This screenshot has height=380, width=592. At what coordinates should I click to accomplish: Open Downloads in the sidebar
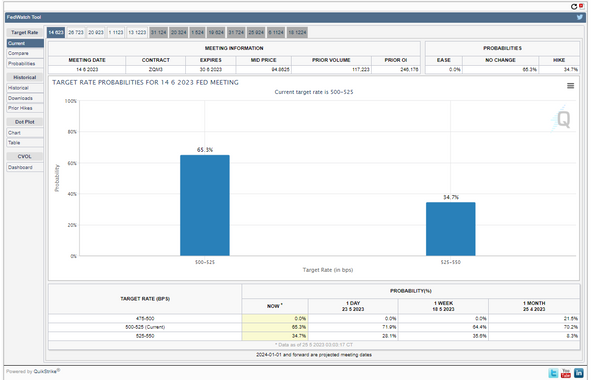point(25,98)
